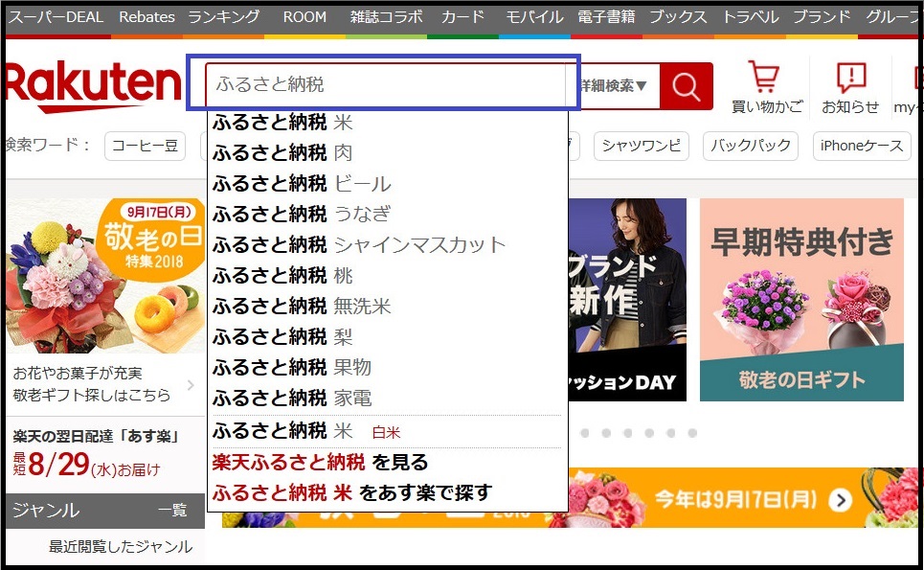924x570 pixels.
Task: Click the Rakuten logo
Action: (x=93, y=85)
